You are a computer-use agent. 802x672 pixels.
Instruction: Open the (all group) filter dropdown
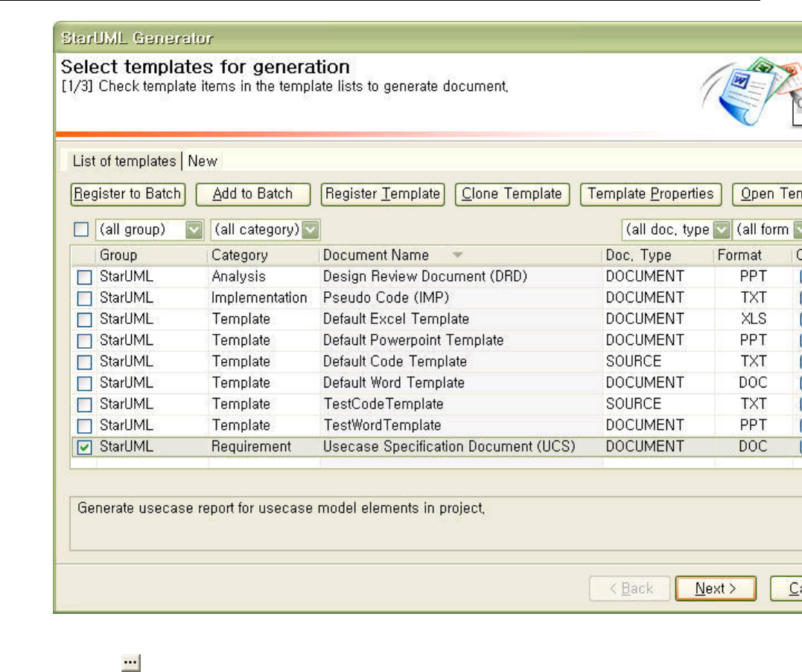194,229
